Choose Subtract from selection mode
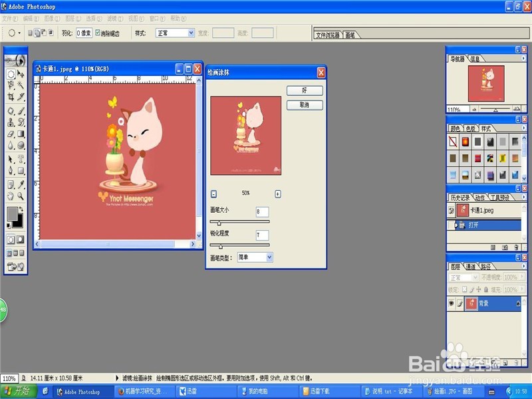Image resolution: width=532 pixels, height=399 pixels. click(44, 33)
